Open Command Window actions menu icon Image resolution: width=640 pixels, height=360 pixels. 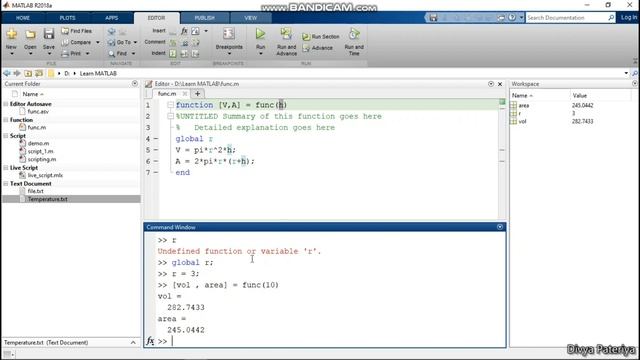click(500, 227)
